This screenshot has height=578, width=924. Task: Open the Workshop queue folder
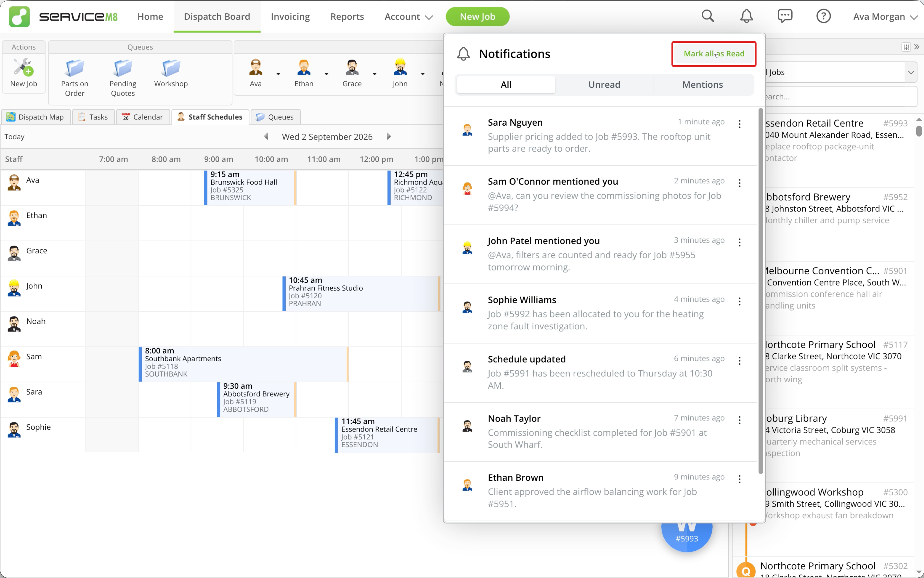coord(171,68)
